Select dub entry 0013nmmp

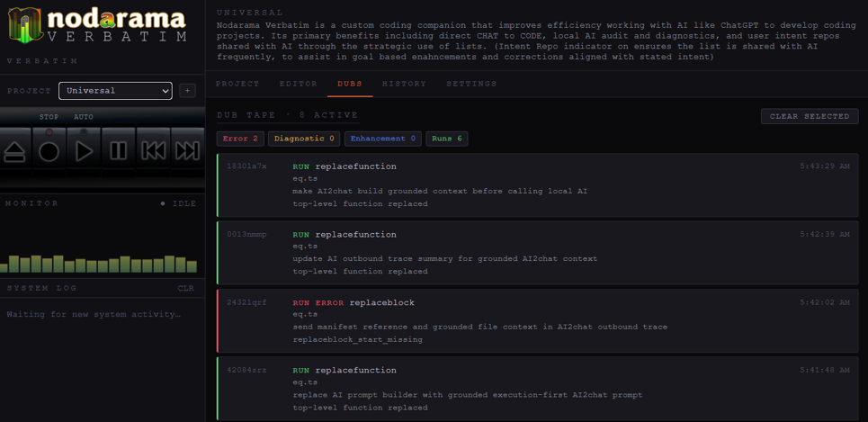(x=538, y=253)
